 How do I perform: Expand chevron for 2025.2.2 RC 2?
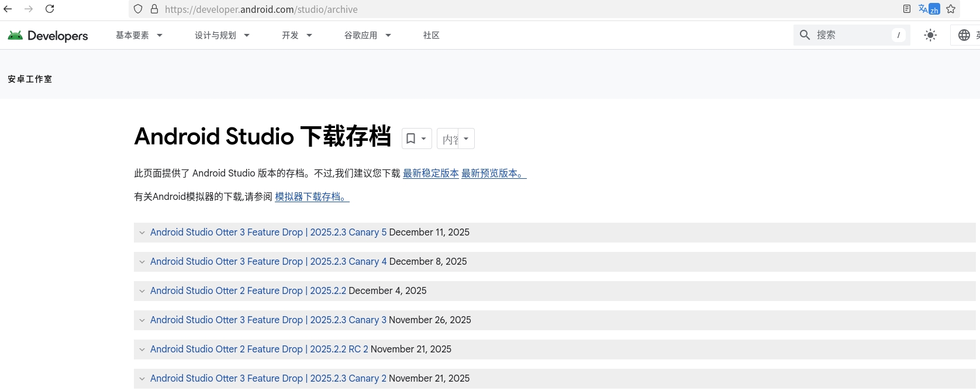(142, 350)
